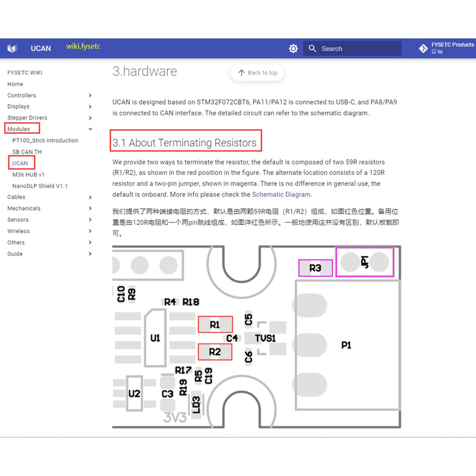The height and width of the screenshot is (476, 476).
Task: Click the Controllers sidebar label
Action: [21, 95]
